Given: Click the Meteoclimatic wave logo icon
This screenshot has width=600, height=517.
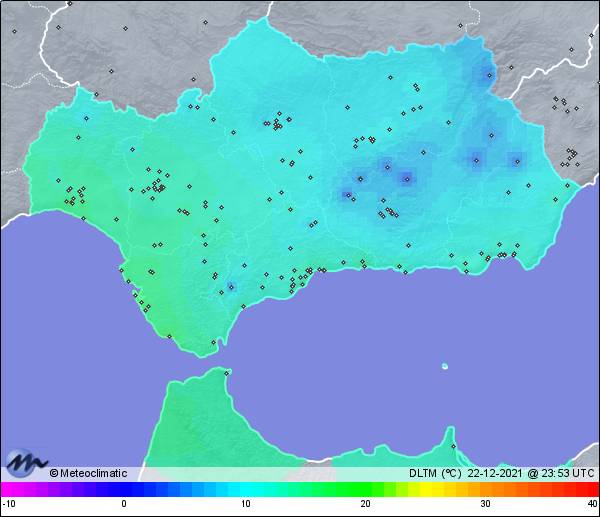Looking at the screenshot, I should (25, 463).
